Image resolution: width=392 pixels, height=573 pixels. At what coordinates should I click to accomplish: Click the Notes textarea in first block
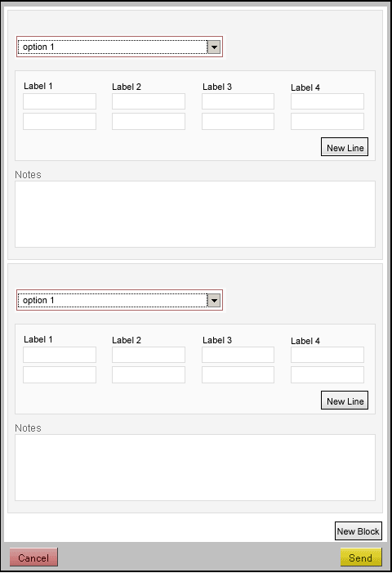tap(195, 214)
